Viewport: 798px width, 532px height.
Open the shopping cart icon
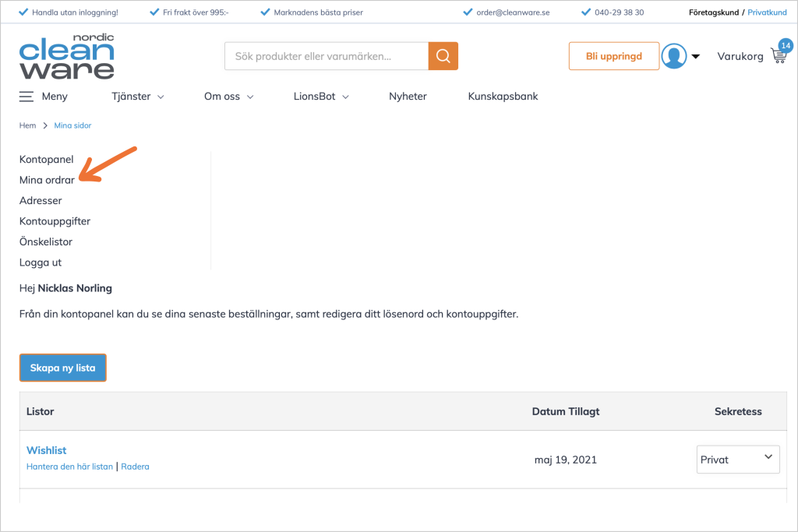pyautogui.click(x=778, y=56)
